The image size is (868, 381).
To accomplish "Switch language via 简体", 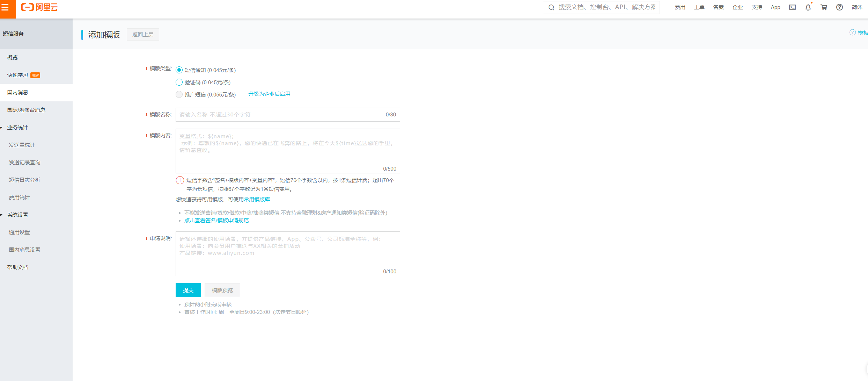I will pyautogui.click(x=857, y=7).
